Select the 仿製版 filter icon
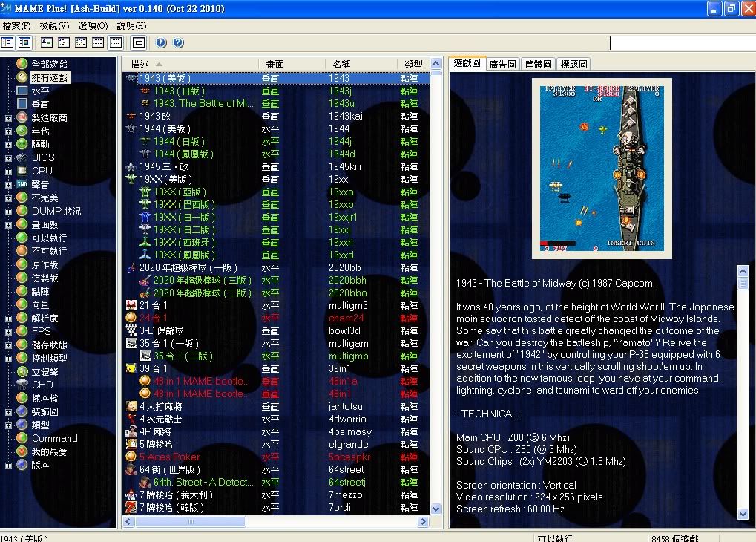This screenshot has width=756, height=542. pyautogui.click(x=22, y=278)
